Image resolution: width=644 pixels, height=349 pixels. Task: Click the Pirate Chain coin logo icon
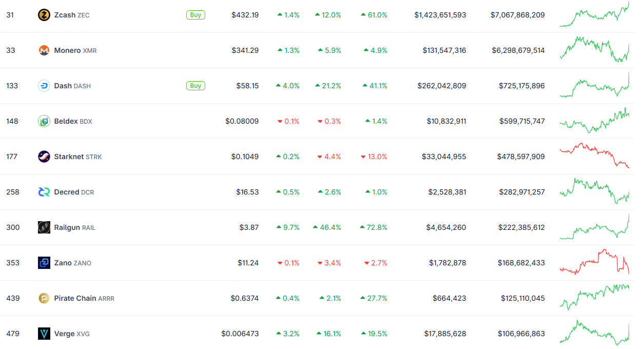pos(44,298)
